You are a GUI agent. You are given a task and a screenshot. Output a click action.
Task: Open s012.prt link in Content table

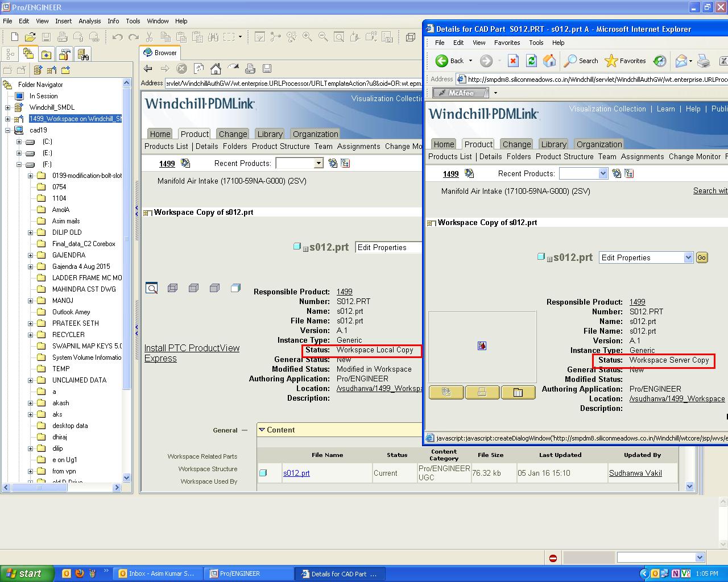pos(296,473)
